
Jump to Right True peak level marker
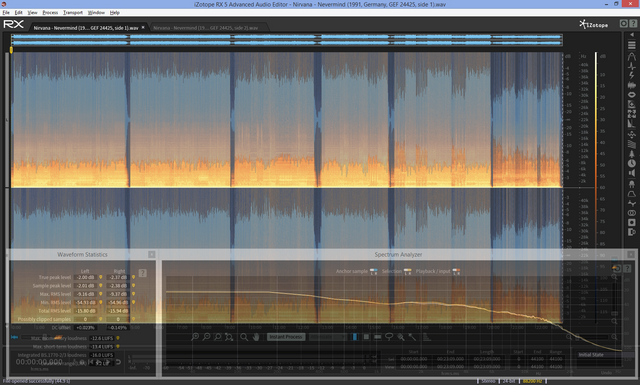[133, 277]
